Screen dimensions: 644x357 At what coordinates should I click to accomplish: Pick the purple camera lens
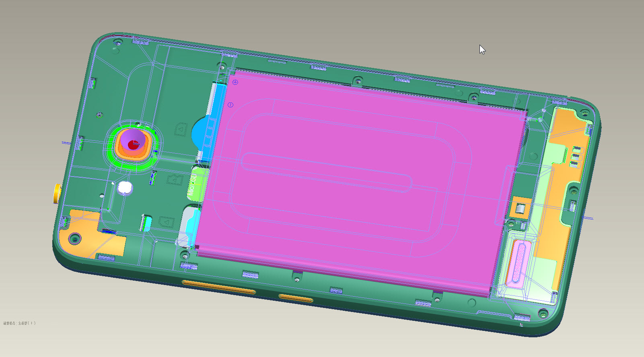pyautogui.click(x=133, y=140)
